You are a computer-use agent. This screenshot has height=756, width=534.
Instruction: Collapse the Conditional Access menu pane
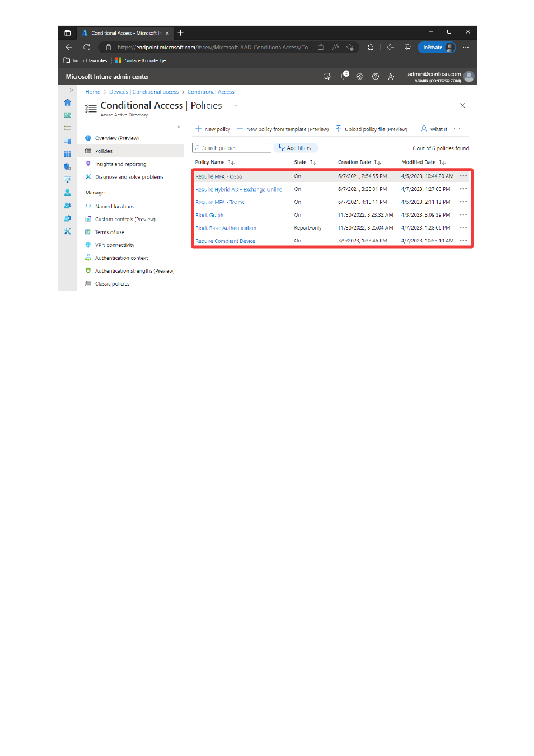179,127
